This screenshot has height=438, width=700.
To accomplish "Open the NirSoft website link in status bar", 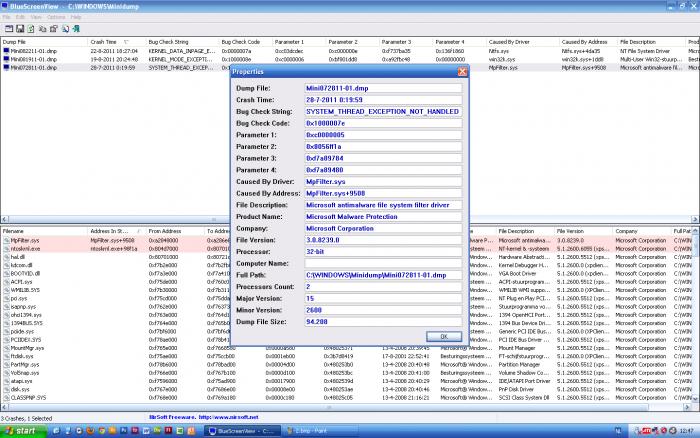I will [228, 417].
